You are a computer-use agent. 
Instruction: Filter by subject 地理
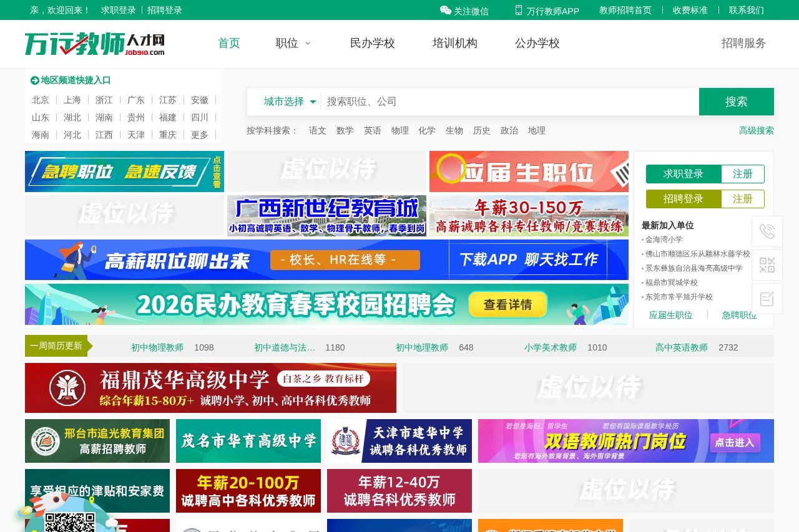point(537,130)
